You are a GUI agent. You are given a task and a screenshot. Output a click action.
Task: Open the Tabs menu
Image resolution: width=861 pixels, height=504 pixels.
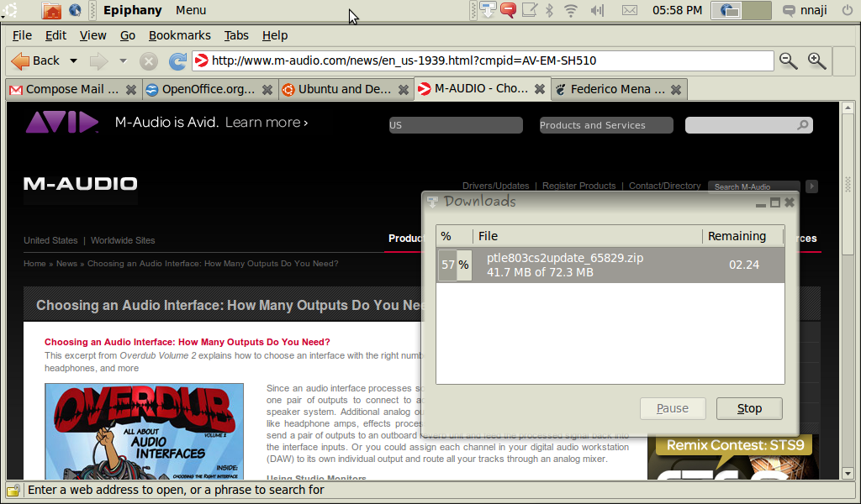point(236,35)
